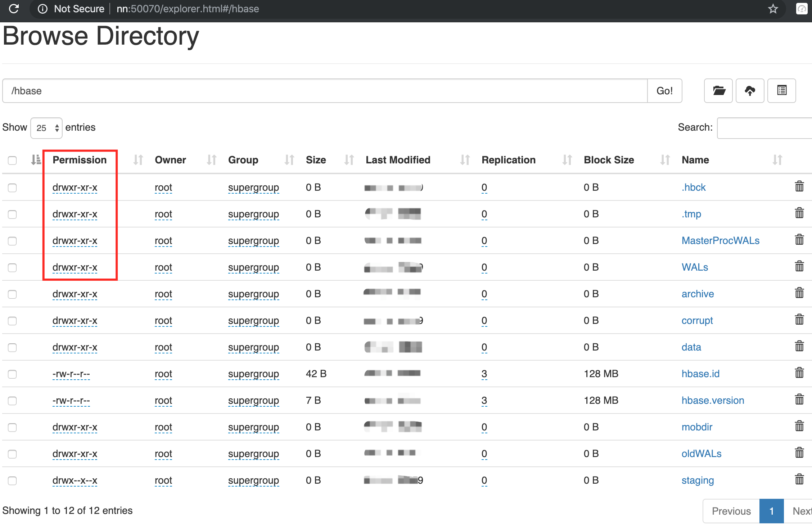Select archive row checkbox
Viewport: 812px width, 524px height.
[x=12, y=294]
